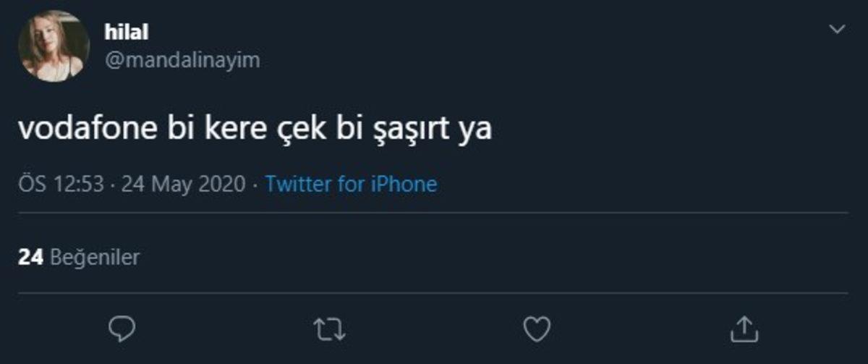Image resolution: width=868 pixels, height=364 pixels.
Task: Open hilal's profile picture
Action: [x=54, y=48]
